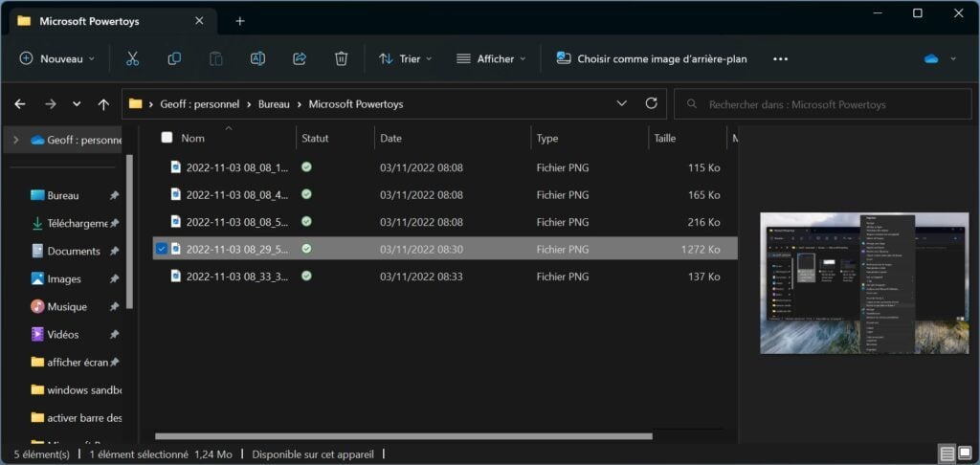Click Microsoft Powertoys in the breadcrumb
The width and height of the screenshot is (980, 465).
tap(356, 104)
